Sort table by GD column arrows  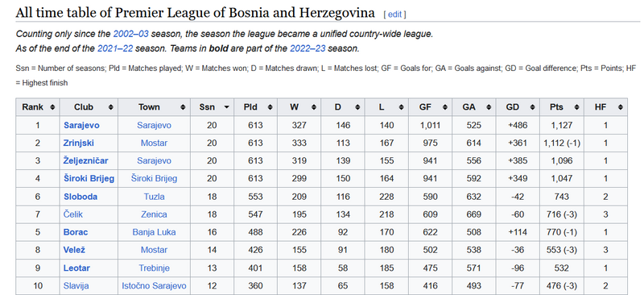(532, 107)
